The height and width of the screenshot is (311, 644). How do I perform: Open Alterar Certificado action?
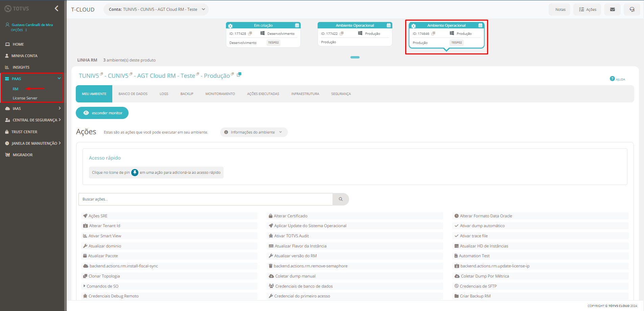point(355,216)
